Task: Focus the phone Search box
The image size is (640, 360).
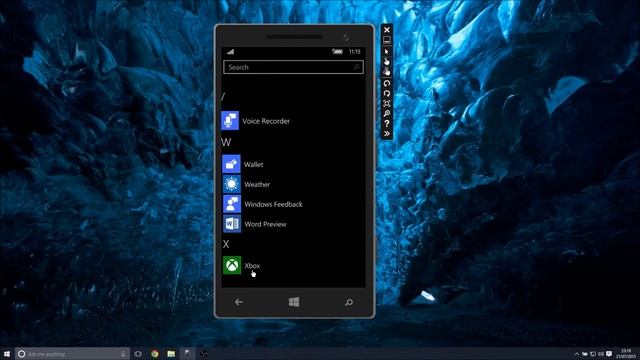Action: click(x=293, y=67)
